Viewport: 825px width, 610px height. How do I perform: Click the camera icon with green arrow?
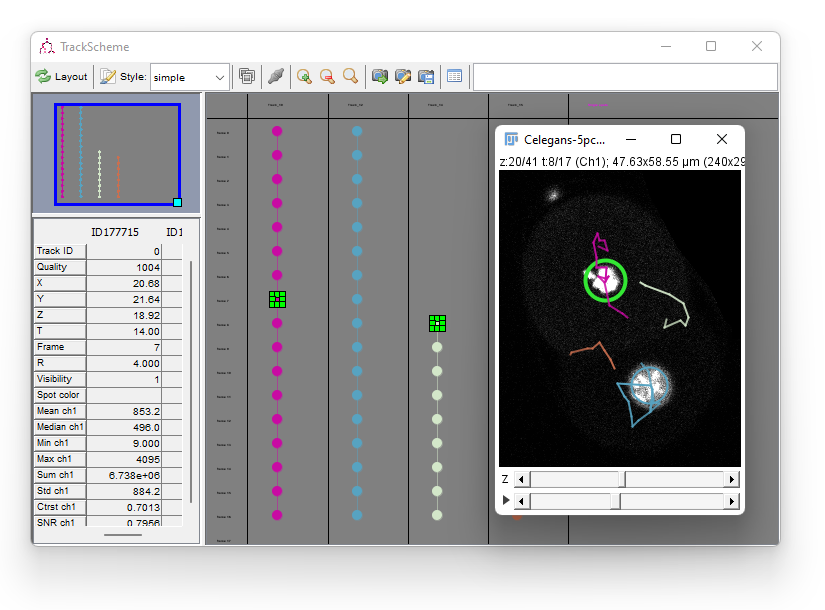click(379, 76)
